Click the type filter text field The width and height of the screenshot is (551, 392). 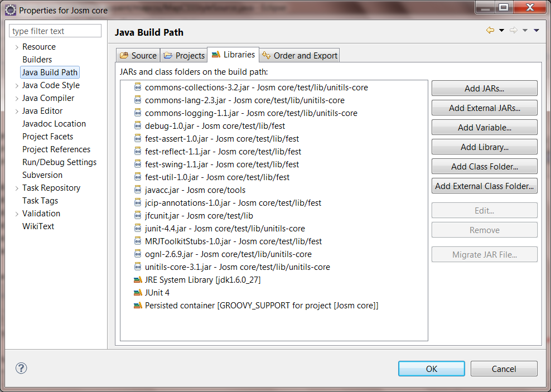point(55,31)
